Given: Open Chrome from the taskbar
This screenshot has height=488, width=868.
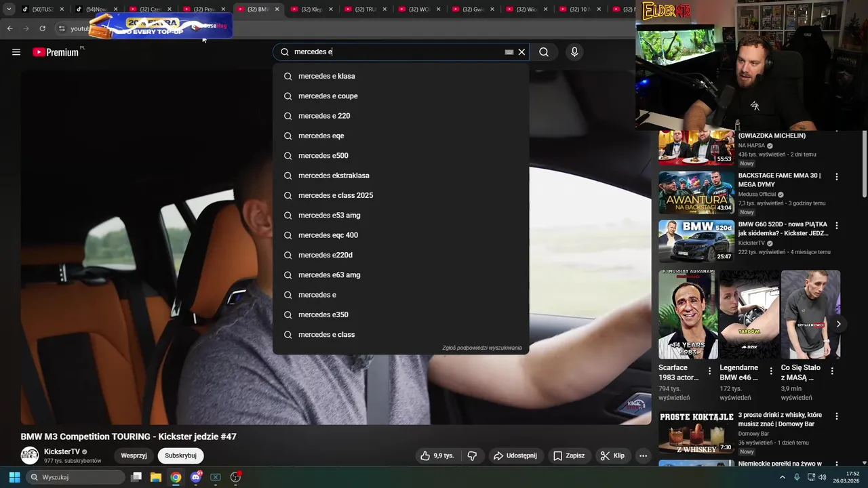Looking at the screenshot, I should coord(176,477).
